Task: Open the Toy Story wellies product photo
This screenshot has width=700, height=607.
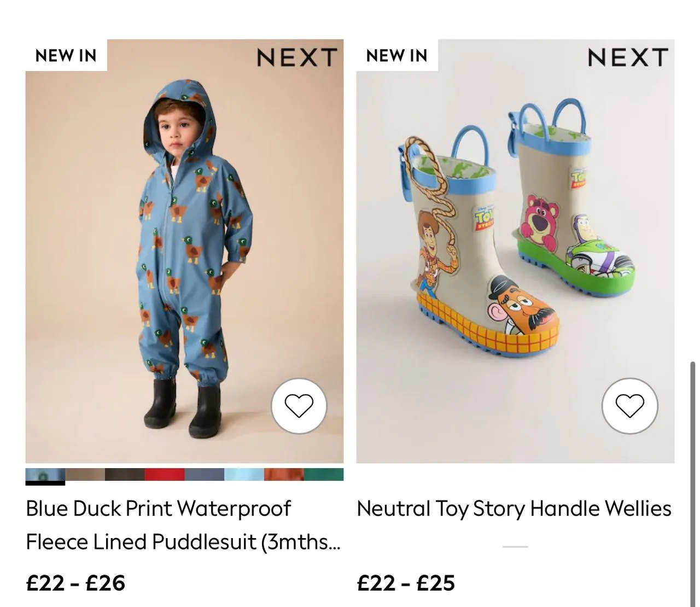Action: [x=515, y=252]
